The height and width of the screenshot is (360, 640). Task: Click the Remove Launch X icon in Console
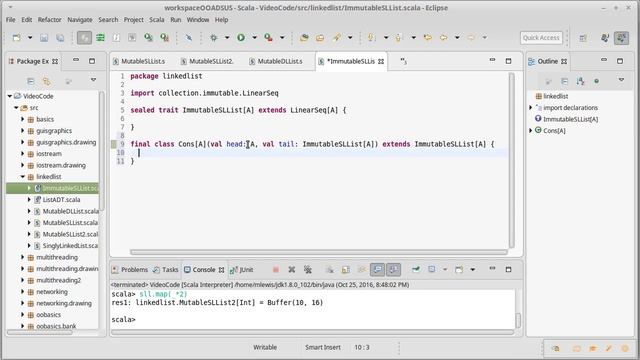point(291,269)
